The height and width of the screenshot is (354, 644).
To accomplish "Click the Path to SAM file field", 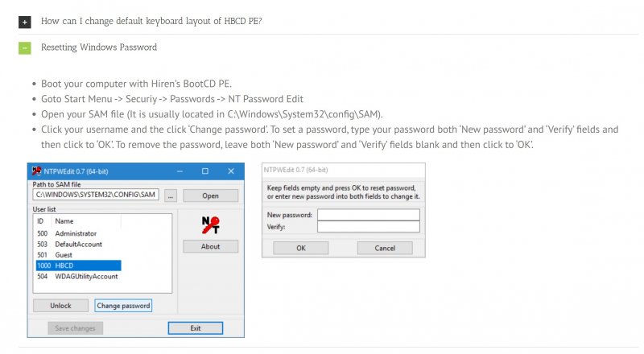I will [96, 195].
